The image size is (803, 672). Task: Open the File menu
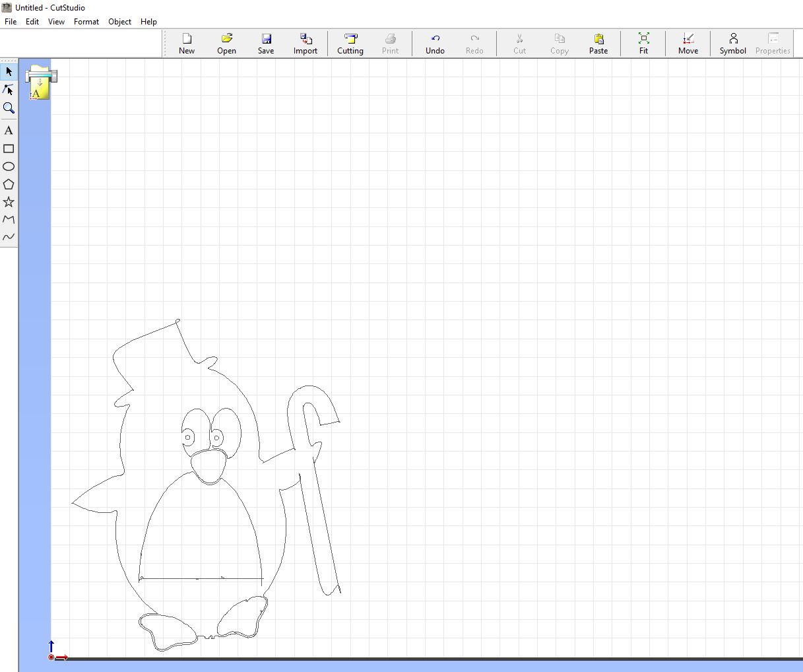pos(11,21)
